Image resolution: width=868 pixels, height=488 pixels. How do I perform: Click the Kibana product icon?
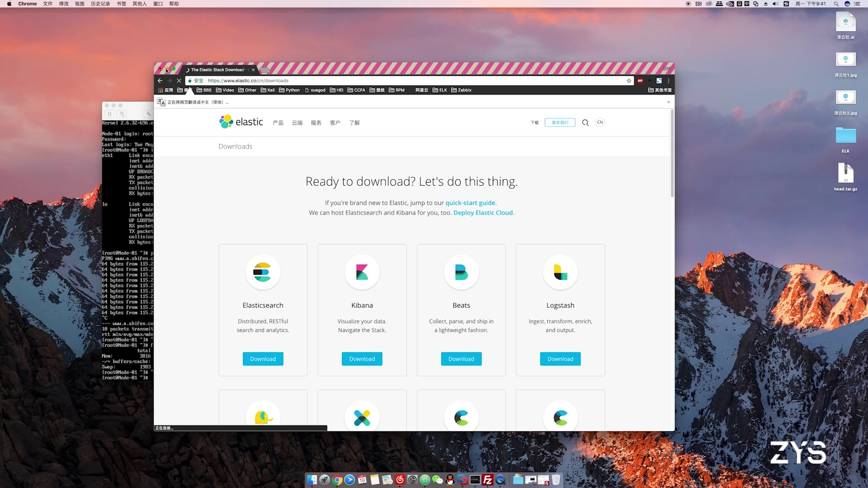click(x=362, y=272)
